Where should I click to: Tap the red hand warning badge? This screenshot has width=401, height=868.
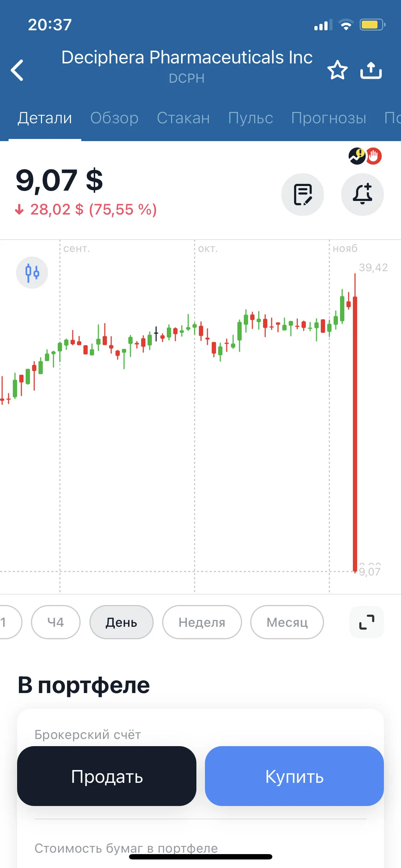point(374,156)
